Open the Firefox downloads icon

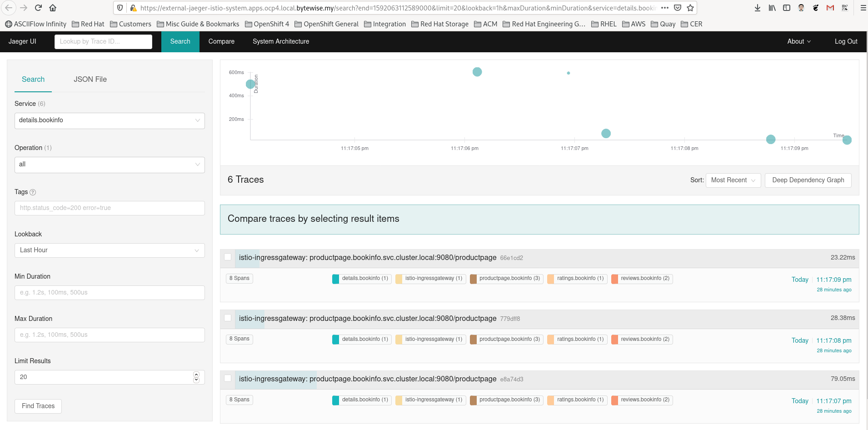click(757, 8)
